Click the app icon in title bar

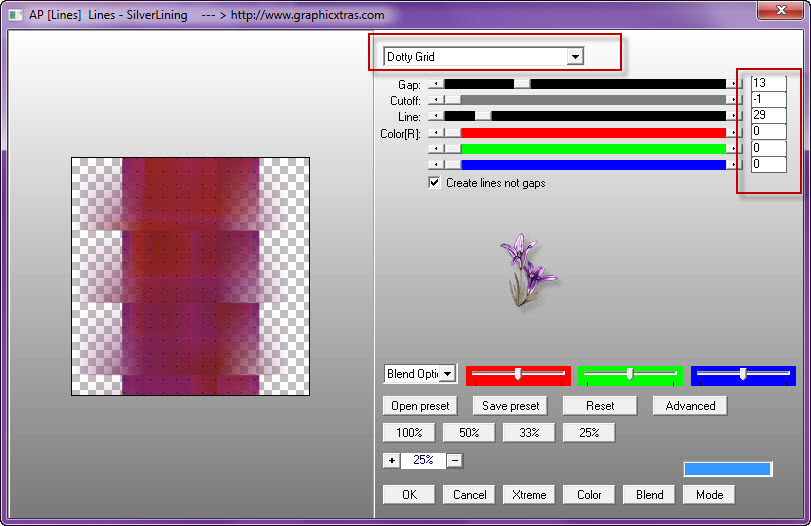tap(15, 15)
